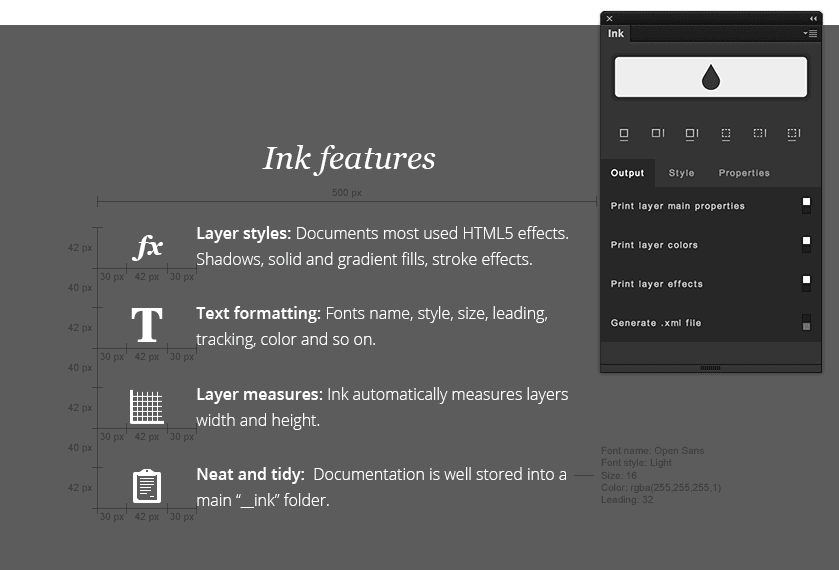This screenshot has height=570, width=839.
Task: Click the "Print layer colors" label
Action: pyautogui.click(x=654, y=245)
